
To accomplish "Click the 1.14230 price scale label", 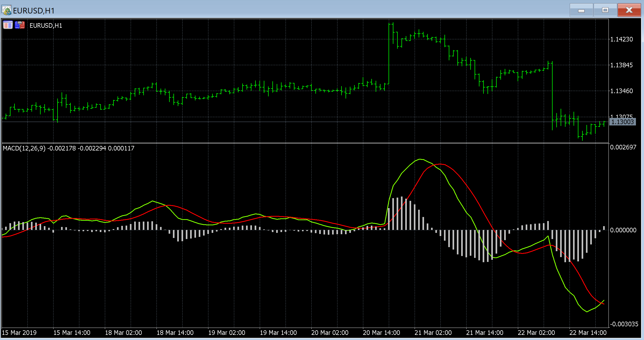I will coord(621,39).
